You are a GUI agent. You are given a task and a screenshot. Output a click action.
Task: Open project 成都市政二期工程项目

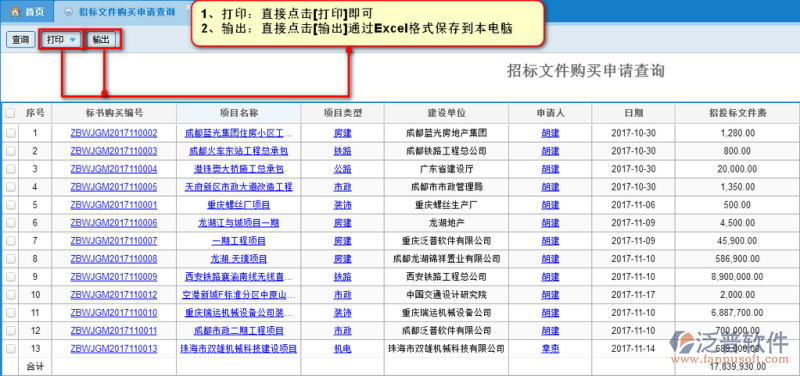[x=238, y=331]
